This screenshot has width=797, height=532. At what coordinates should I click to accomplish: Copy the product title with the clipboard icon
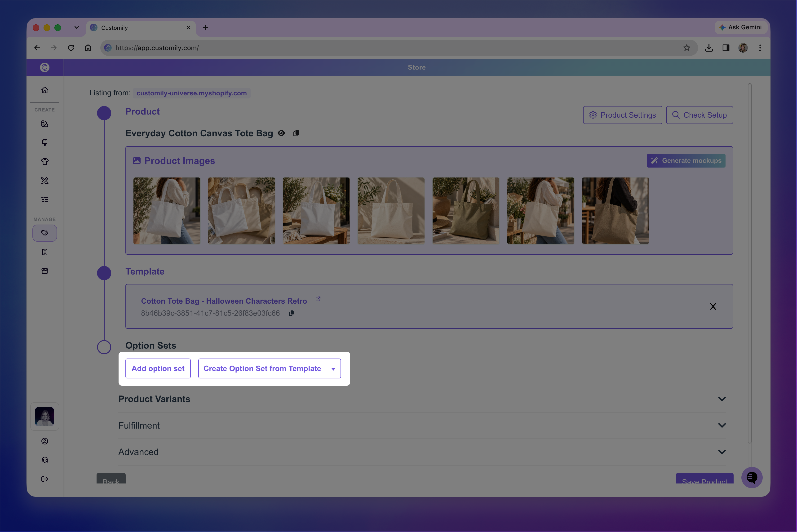(x=296, y=133)
